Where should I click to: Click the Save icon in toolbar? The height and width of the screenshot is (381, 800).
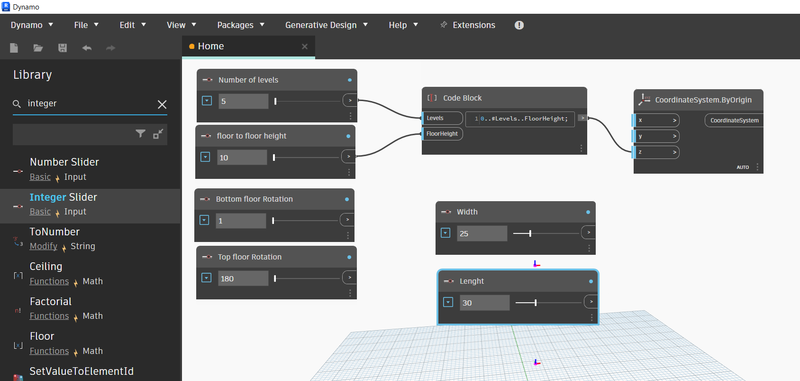click(x=63, y=48)
